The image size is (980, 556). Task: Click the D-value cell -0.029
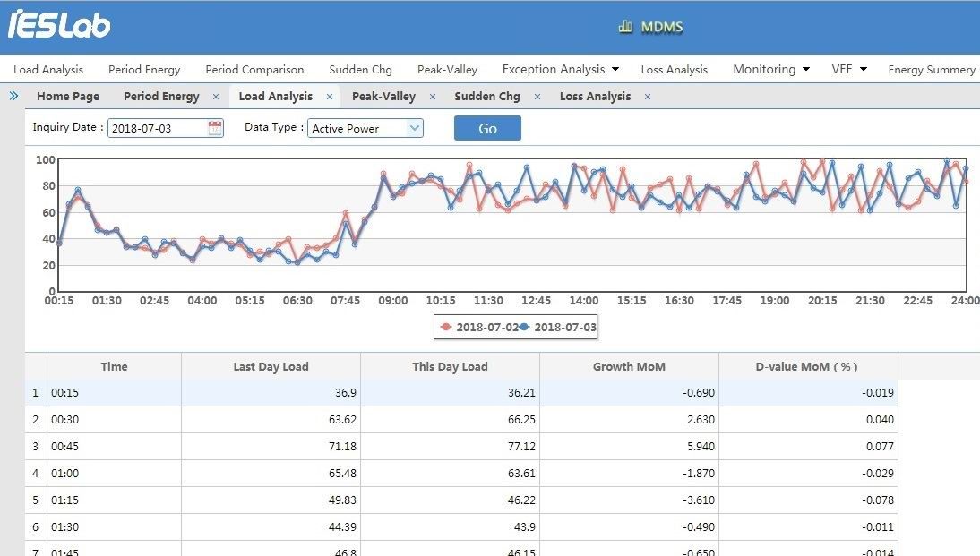(878, 474)
